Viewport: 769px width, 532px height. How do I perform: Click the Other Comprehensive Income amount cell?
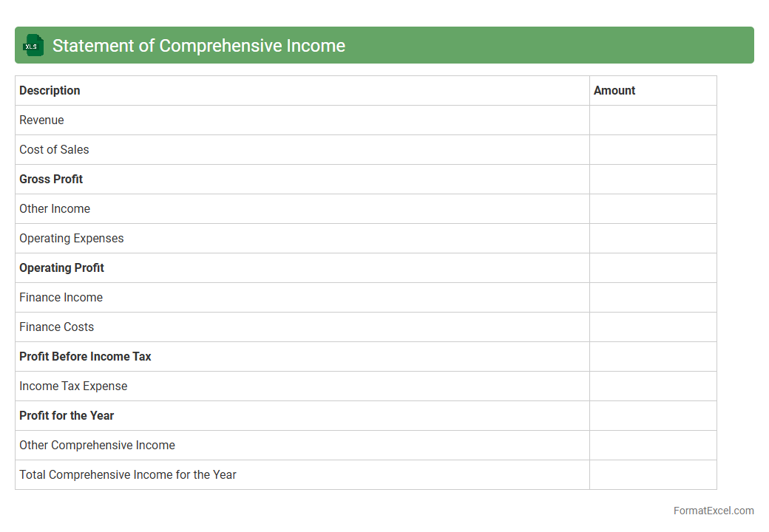click(x=652, y=445)
